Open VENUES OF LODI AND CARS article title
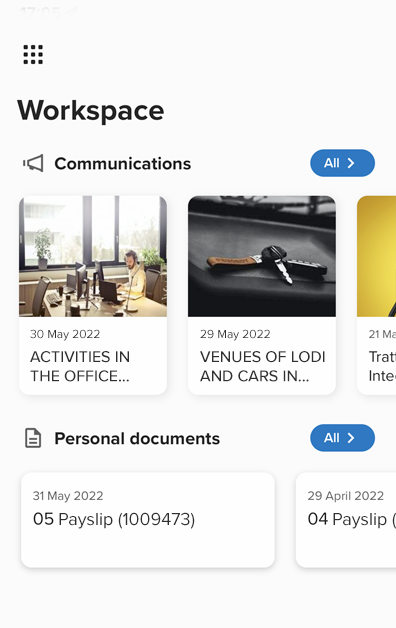 pos(263,366)
